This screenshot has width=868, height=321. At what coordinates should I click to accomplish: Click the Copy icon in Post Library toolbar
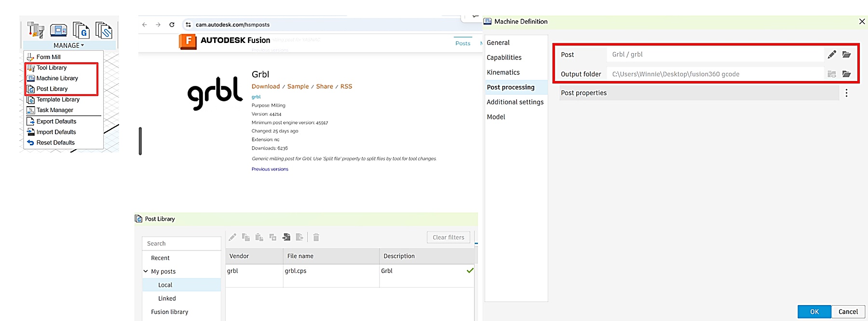coord(246,237)
